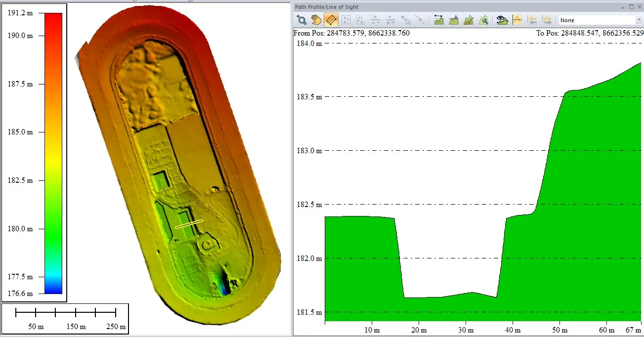
Task: Open the None dropdown in the profile toolbar
Action: pyautogui.click(x=600, y=20)
